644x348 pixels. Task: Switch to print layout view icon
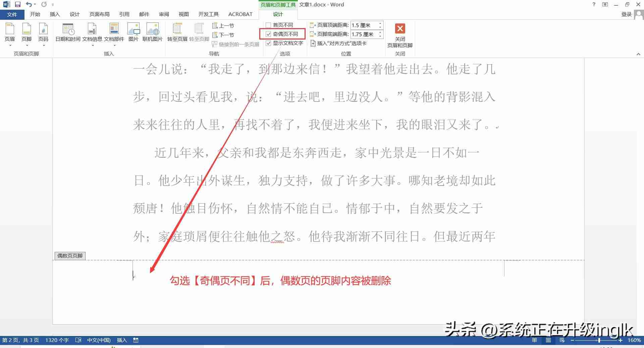548,340
